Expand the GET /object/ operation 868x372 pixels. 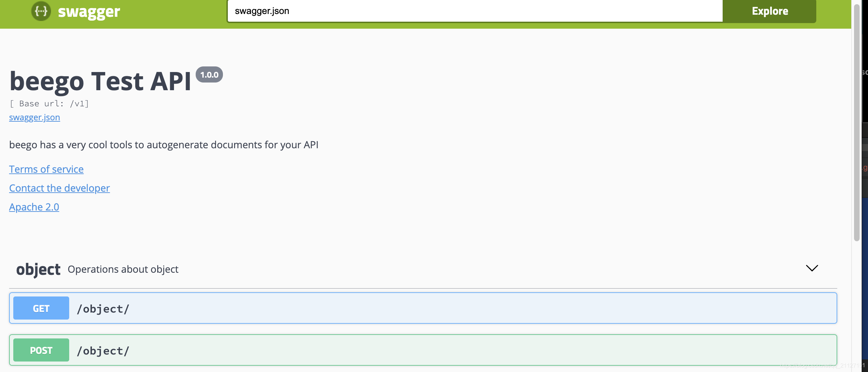[423, 308]
